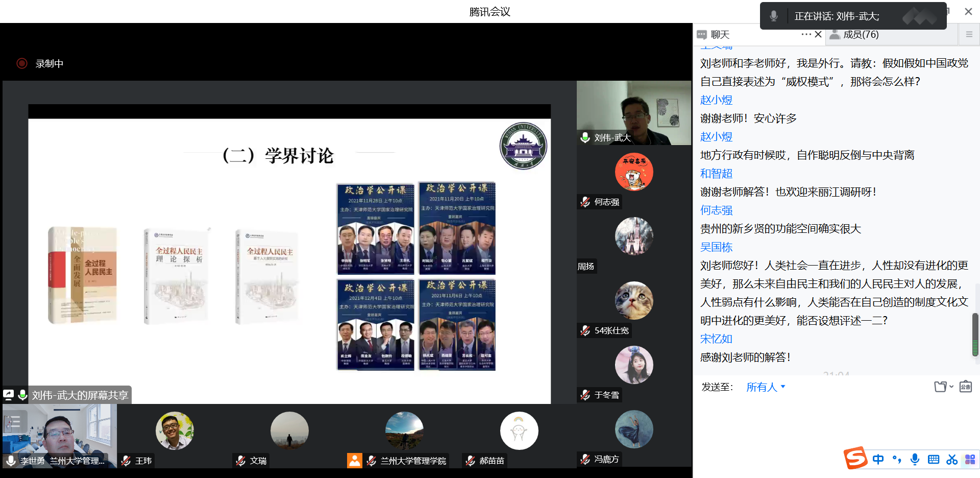
Task: Click Sogou voice input microphone icon
Action: tap(915, 459)
